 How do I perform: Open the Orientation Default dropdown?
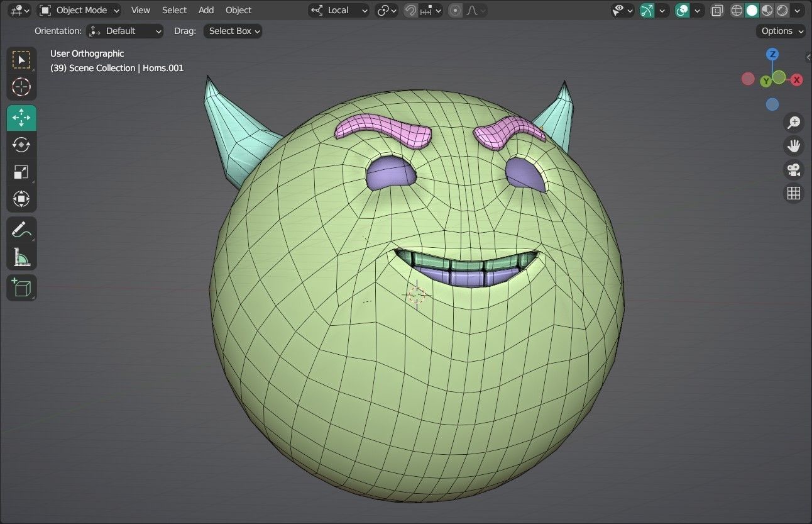point(124,31)
